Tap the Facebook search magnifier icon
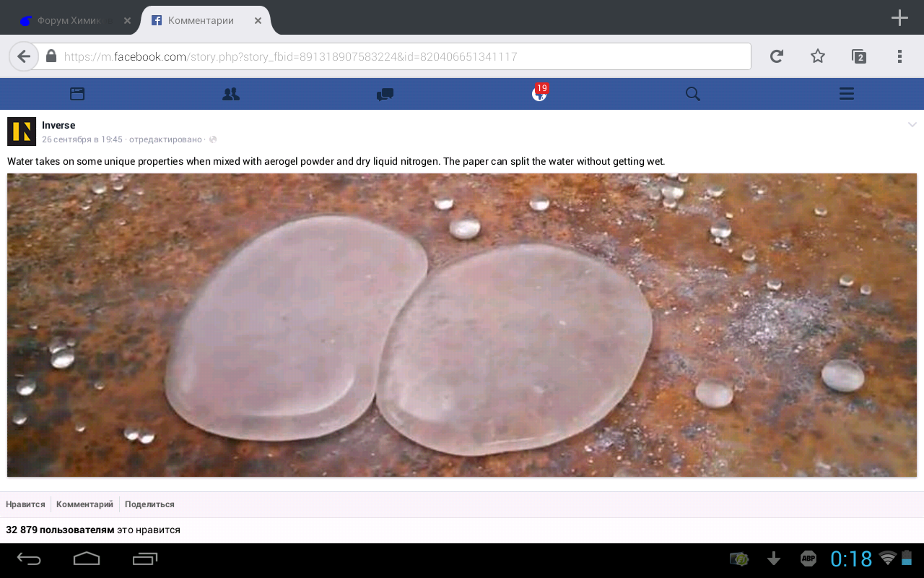Screen dimensions: 924x578 (x=693, y=94)
